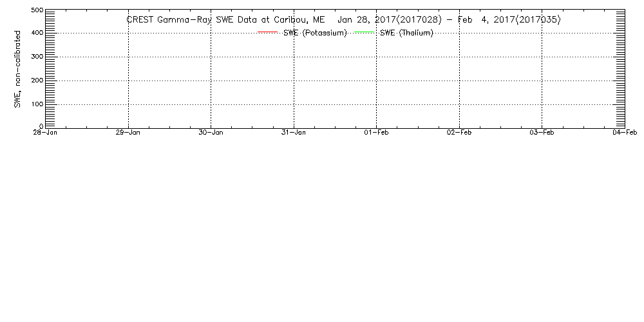Image resolution: width=644 pixels, height=322 pixels.
Task: Click the 02-Feb axis label
Action: tap(459, 132)
